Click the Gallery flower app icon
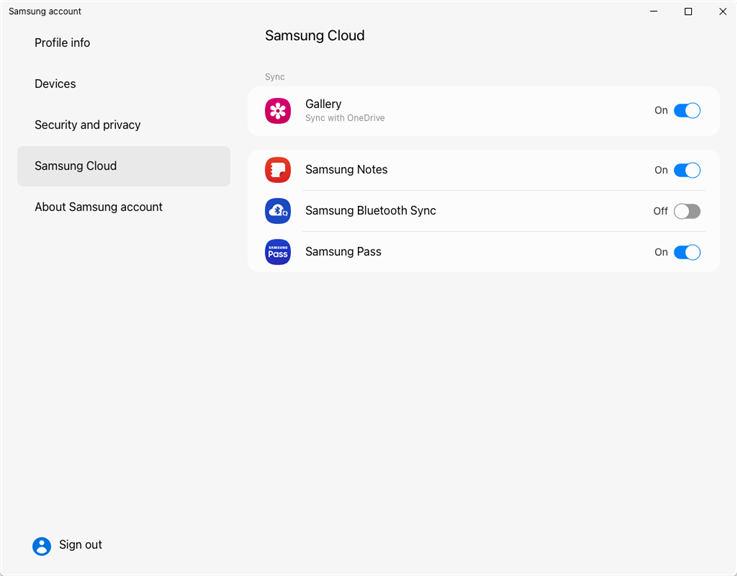This screenshot has height=576, width=737. coord(278,111)
